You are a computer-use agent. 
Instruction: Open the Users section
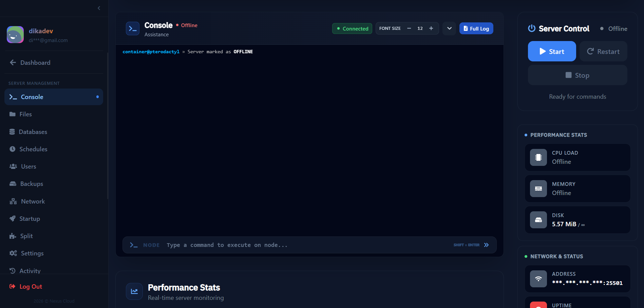coord(54,166)
